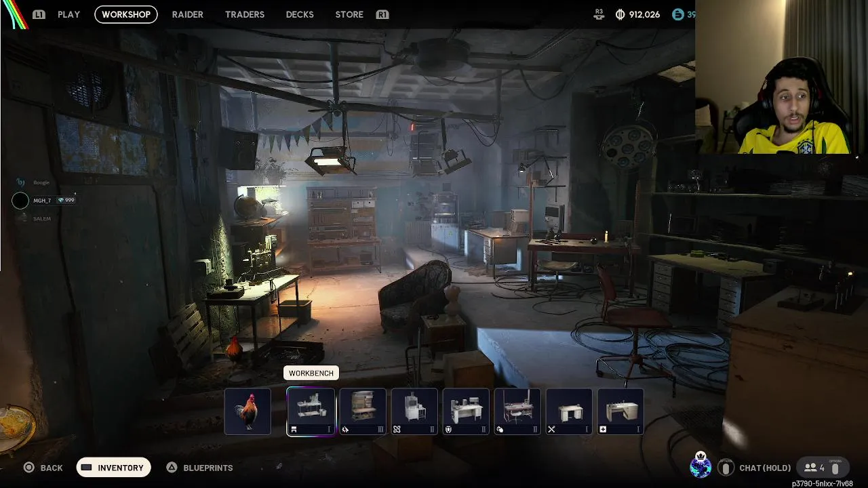Click the BACK button
The width and height of the screenshot is (868, 488).
[43, 468]
